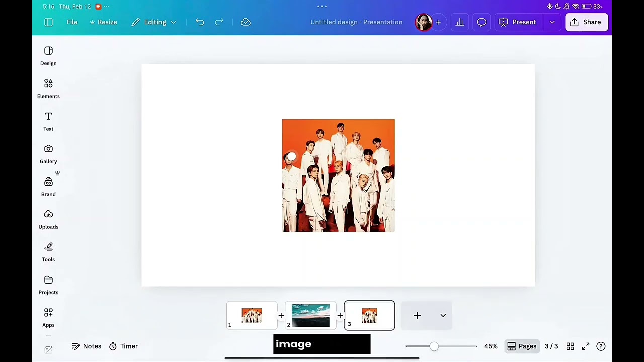Redo the last action
The width and height of the screenshot is (644, 362).
219,22
